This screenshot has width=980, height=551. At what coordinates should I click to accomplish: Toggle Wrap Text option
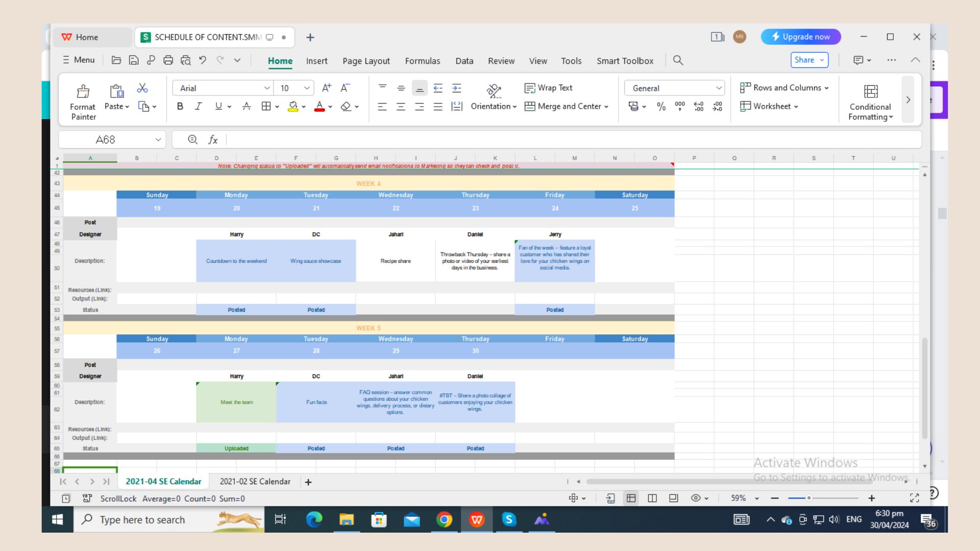pos(549,88)
